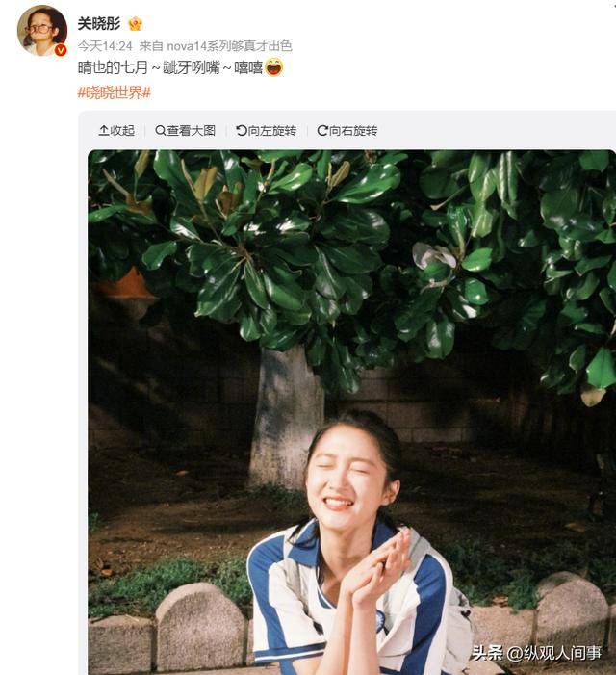
Task: Click the orange verified V badge
Action: (61, 50)
